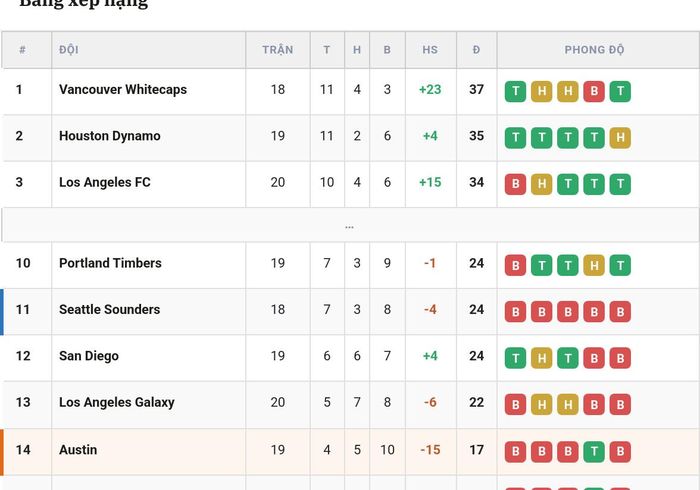700x490 pixels.
Task: Click Seattle Sounders' first red B badge
Action: click(x=515, y=311)
